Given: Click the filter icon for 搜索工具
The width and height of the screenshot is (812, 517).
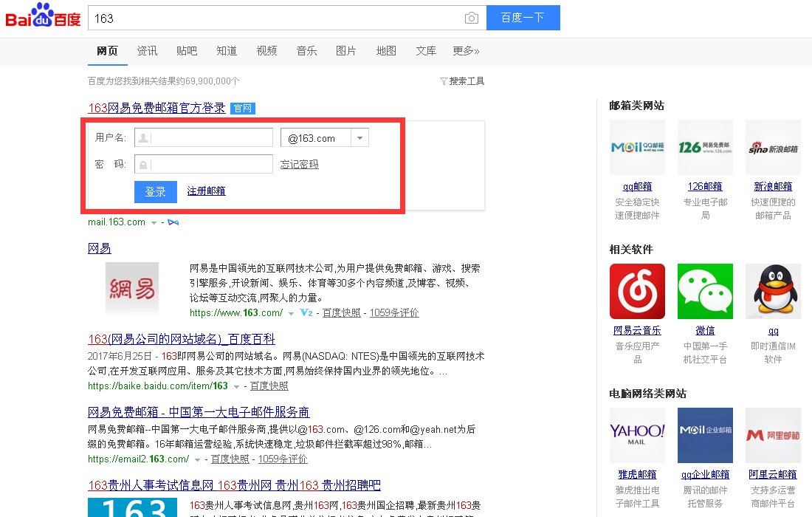Looking at the screenshot, I should coord(444,81).
